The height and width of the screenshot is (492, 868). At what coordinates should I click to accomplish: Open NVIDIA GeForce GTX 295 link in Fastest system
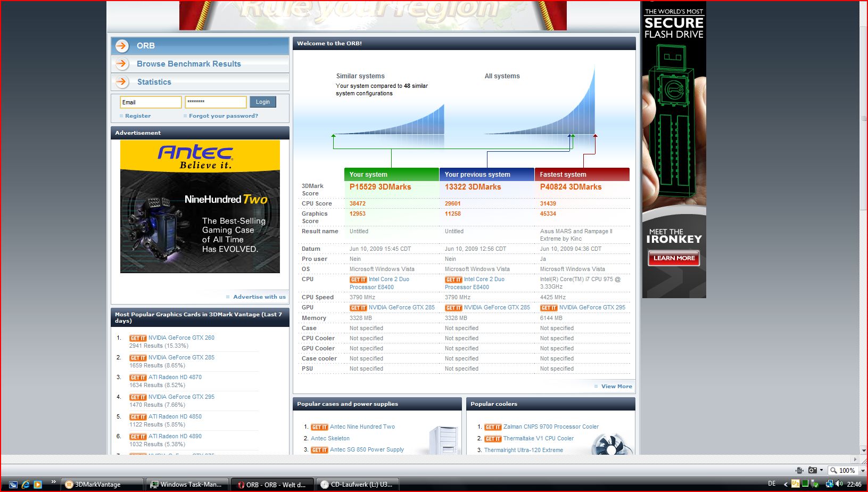pos(592,307)
